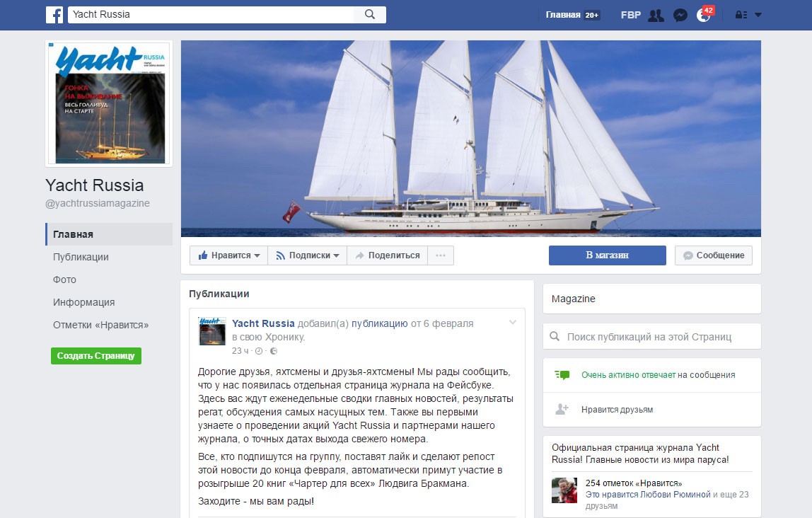Click the three-dots more options button
The height and width of the screenshot is (518, 812).
[x=441, y=255]
